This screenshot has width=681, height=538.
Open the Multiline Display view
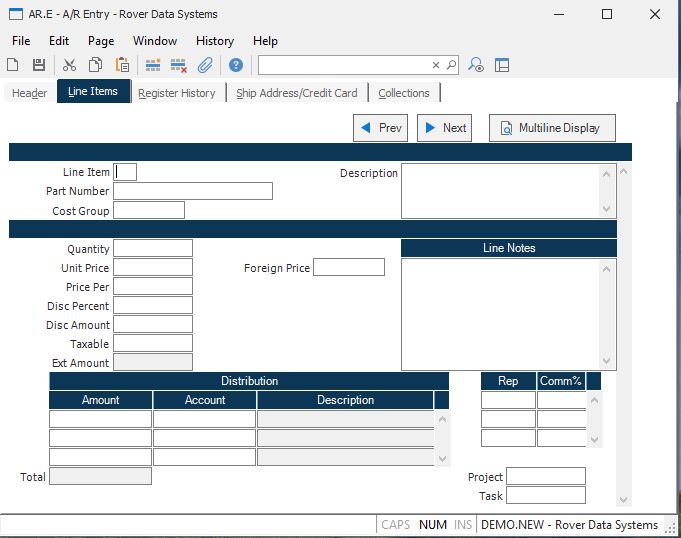coord(551,128)
